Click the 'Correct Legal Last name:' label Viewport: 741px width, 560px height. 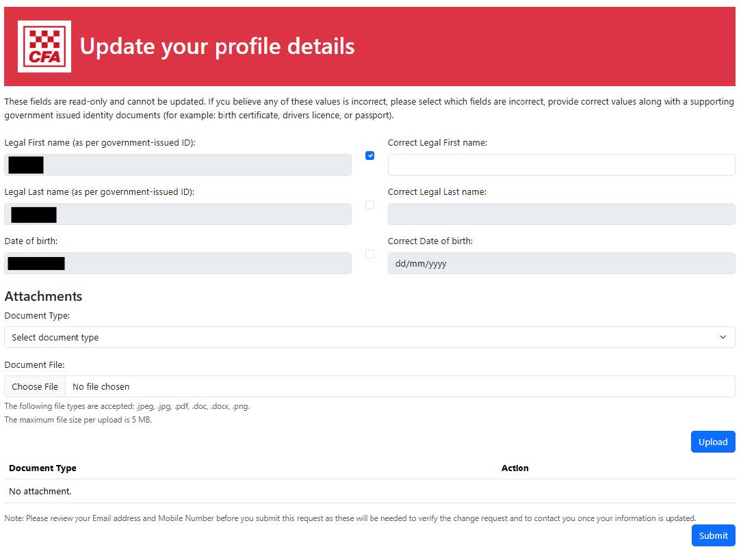(x=437, y=191)
